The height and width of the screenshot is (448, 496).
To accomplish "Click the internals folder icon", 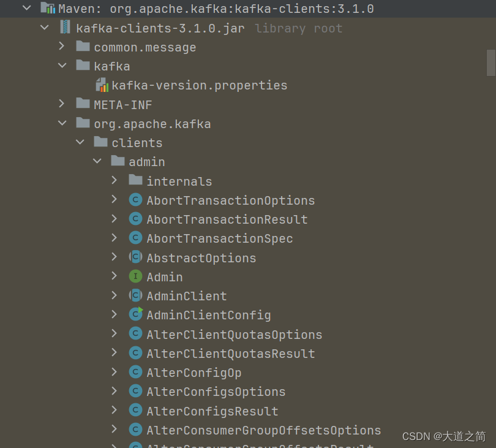I will pos(135,180).
